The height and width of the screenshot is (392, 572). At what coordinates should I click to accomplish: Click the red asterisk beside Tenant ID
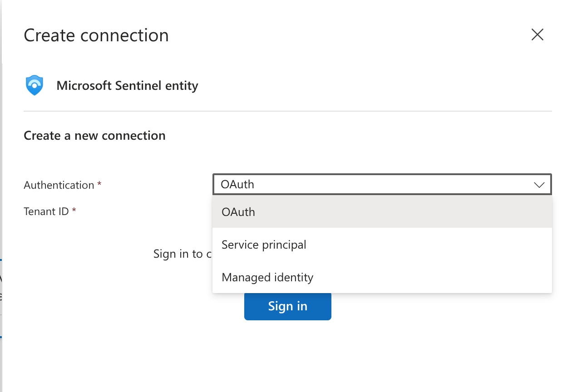(x=74, y=210)
